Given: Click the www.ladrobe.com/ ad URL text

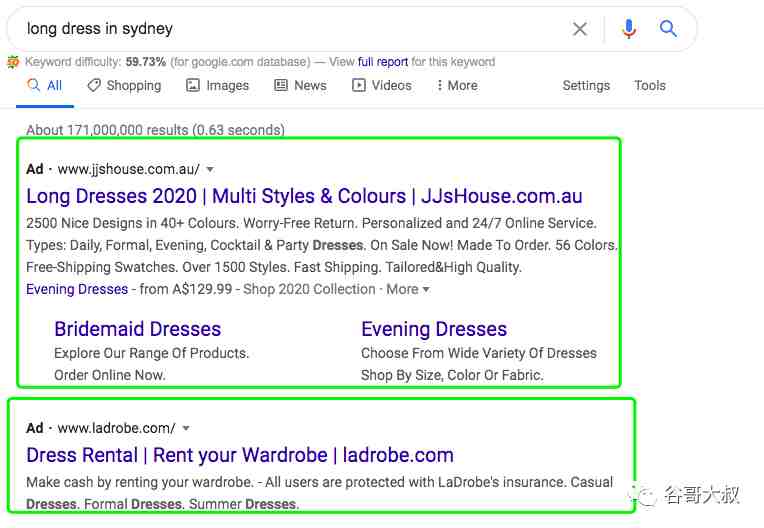Looking at the screenshot, I should (116, 429).
